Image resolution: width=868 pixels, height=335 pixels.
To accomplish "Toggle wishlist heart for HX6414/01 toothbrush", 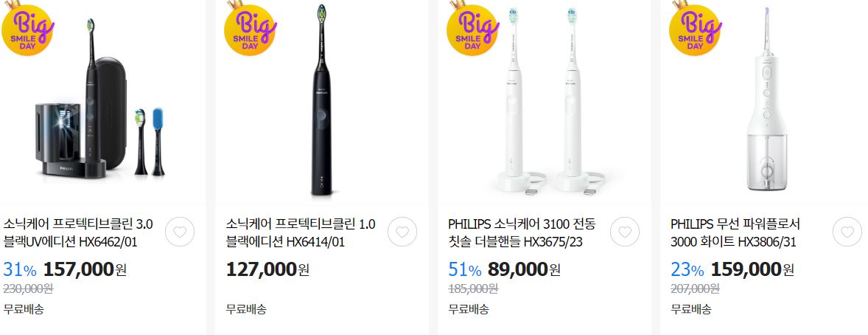I will click(402, 232).
